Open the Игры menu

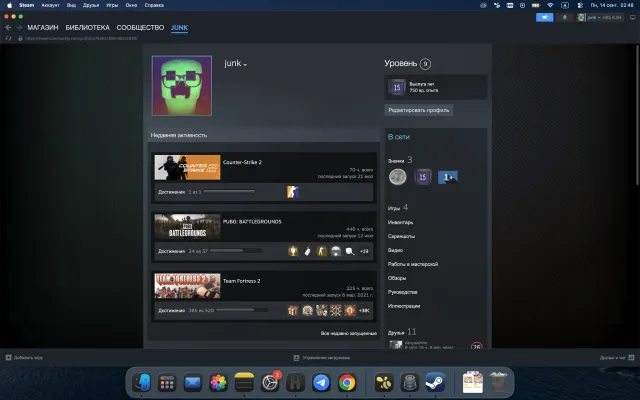click(x=112, y=5)
